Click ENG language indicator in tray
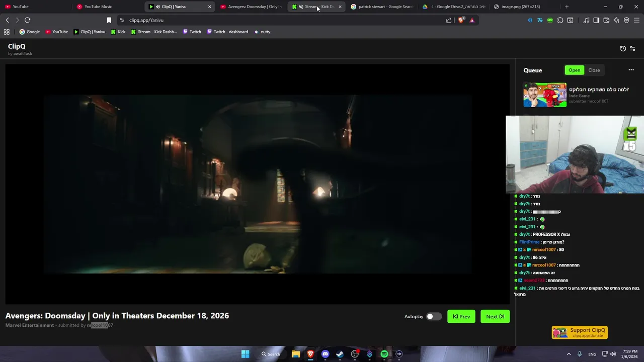This screenshot has width=644, height=362. click(x=592, y=354)
